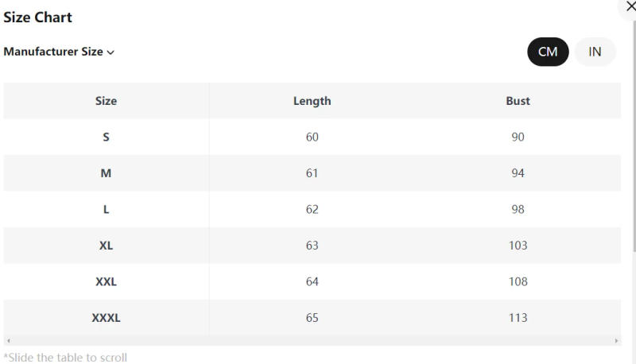The height and width of the screenshot is (364, 636).
Task: Click the left scroll arrow under table
Action: click(x=8, y=341)
